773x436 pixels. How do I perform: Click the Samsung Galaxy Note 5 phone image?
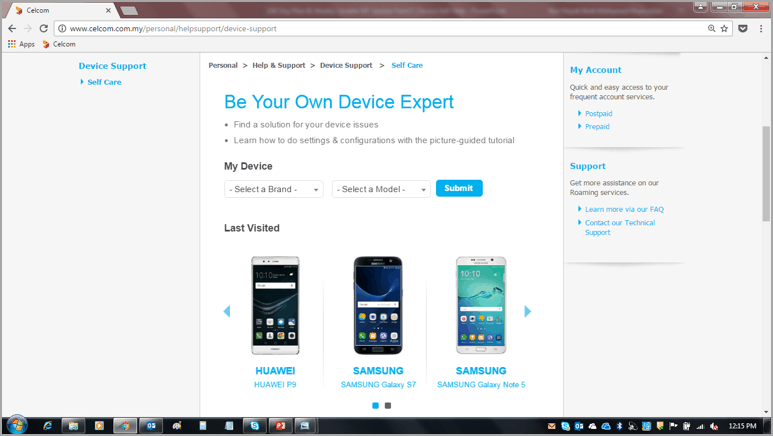[x=481, y=305]
